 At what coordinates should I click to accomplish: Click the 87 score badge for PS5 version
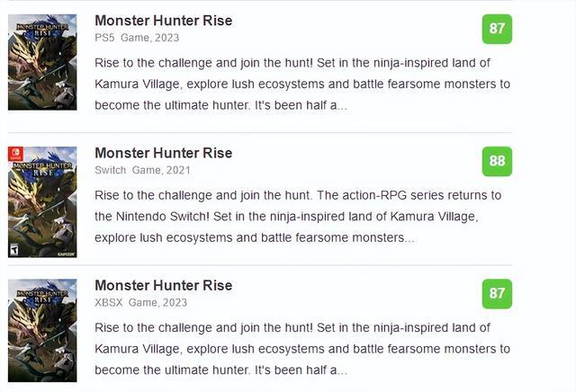point(497,28)
